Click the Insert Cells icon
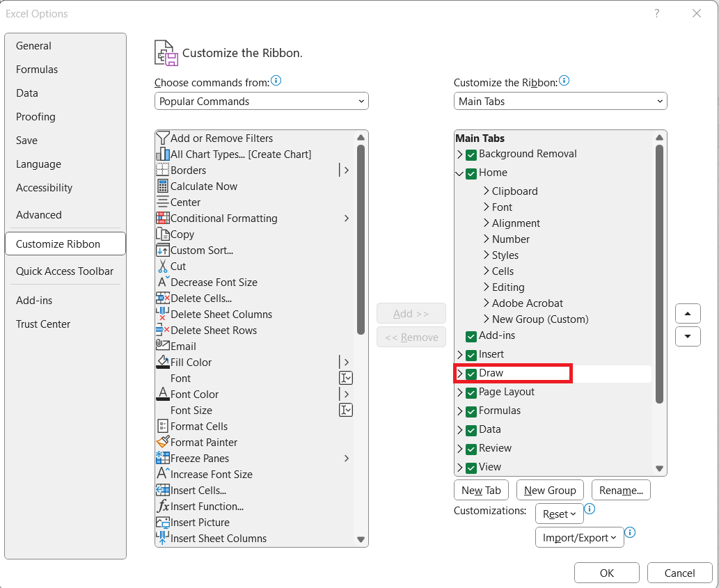The height and width of the screenshot is (588, 719). click(163, 490)
